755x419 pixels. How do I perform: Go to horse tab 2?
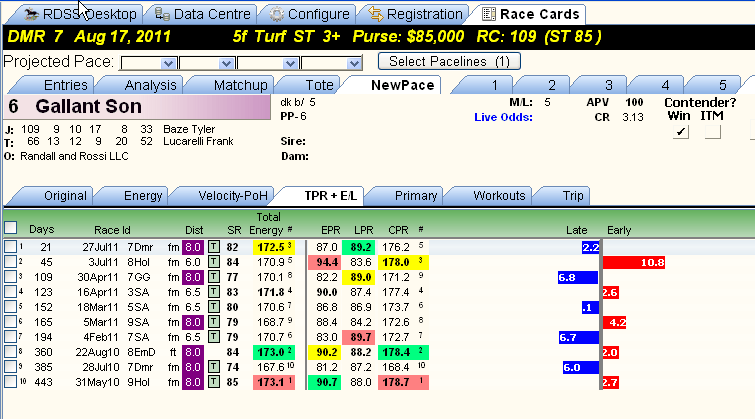tap(543, 85)
